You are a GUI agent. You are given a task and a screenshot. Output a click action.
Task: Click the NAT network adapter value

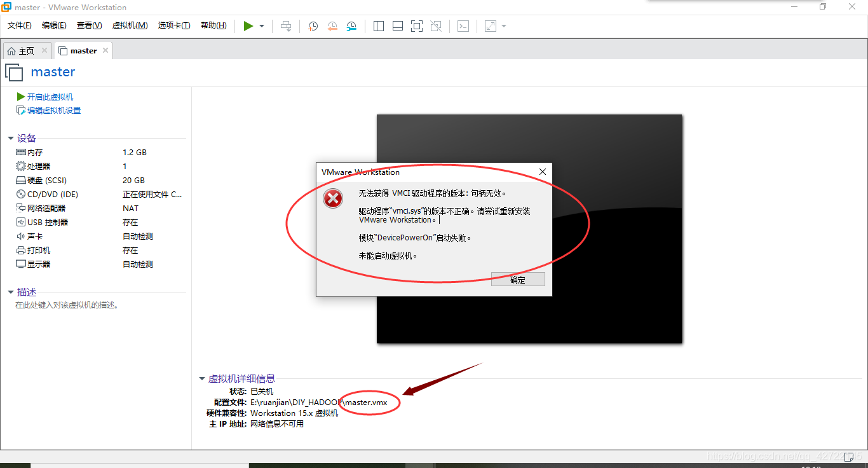click(x=130, y=209)
